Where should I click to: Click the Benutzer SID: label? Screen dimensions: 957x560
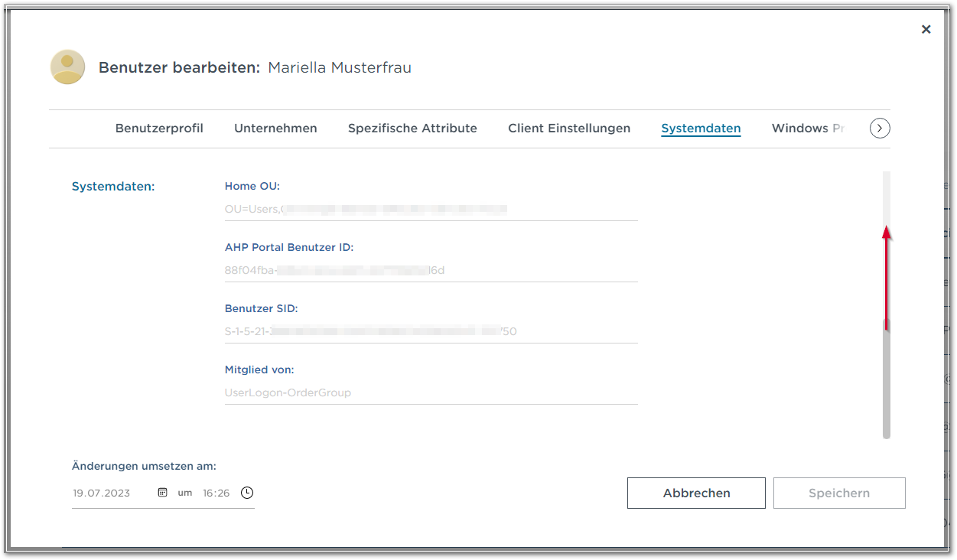click(x=262, y=309)
